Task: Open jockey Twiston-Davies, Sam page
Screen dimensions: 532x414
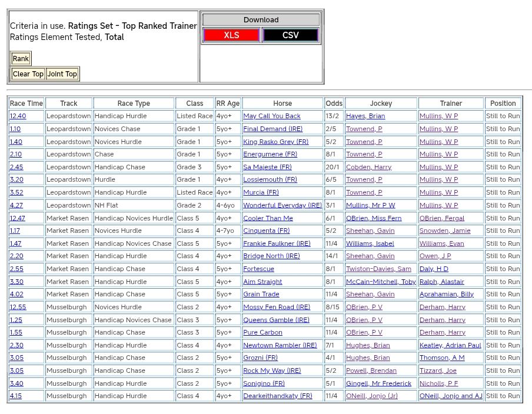Action: [x=378, y=269]
